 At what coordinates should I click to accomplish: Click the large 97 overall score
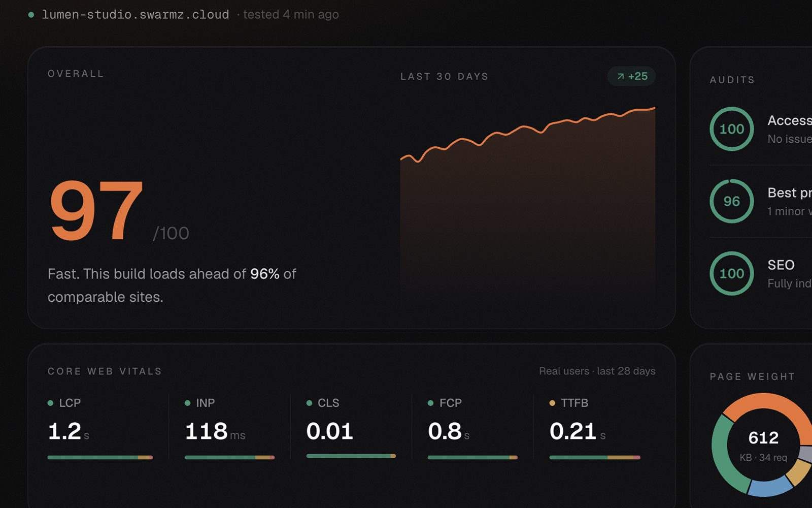point(96,210)
